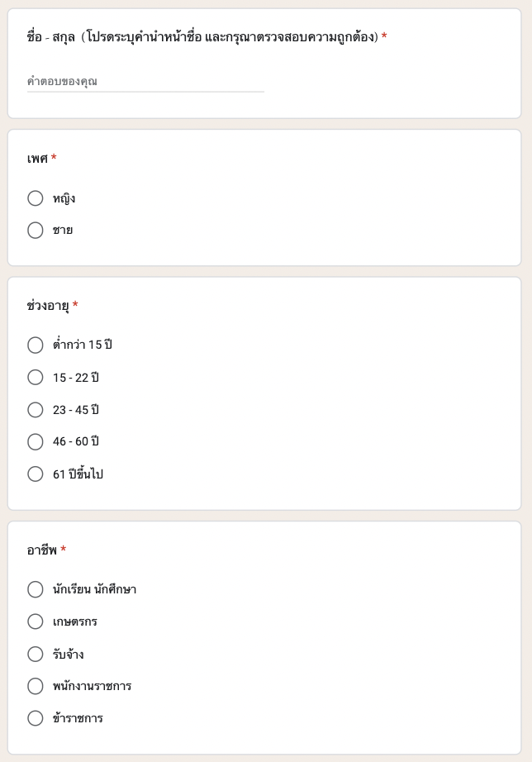Choose the 'รับจ้าง' occupation option
The width and height of the screenshot is (532, 762).
coord(36,655)
